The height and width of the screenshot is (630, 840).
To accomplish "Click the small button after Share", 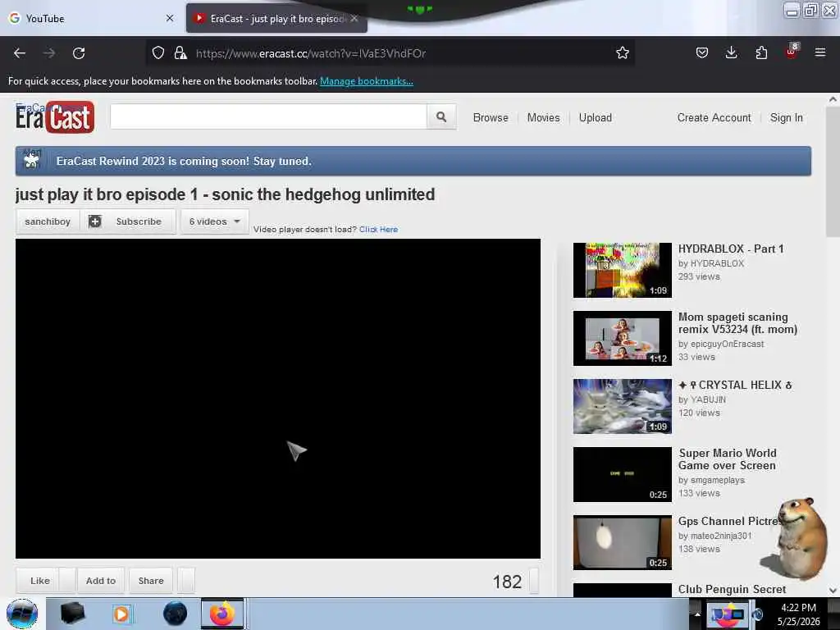I will coord(186,581).
